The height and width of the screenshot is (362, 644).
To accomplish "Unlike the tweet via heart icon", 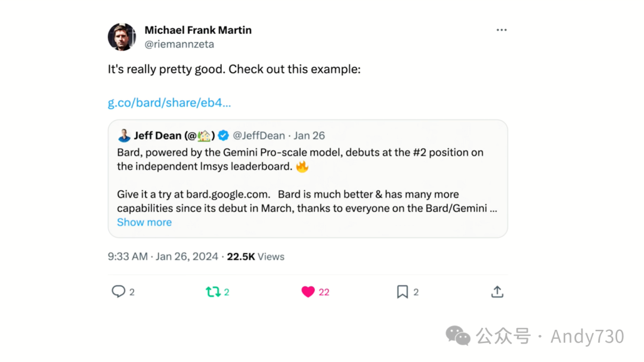I will coord(308,292).
